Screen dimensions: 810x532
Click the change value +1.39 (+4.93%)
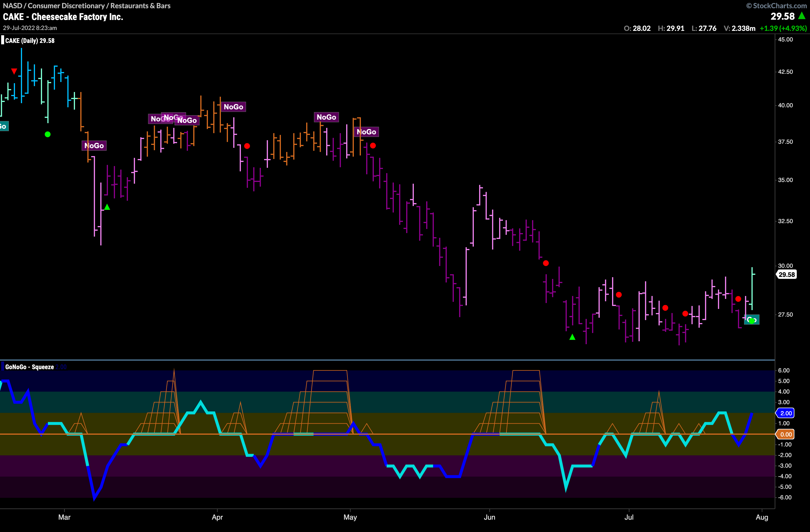point(783,28)
